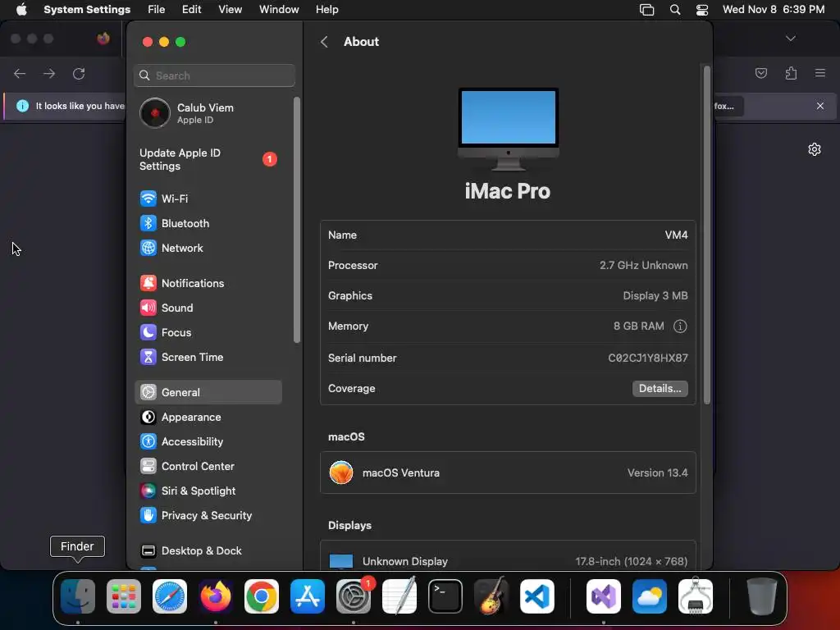Viewport: 840px width, 630px height.
Task: Open Firefox list all tabs chevron
Action: click(790, 39)
